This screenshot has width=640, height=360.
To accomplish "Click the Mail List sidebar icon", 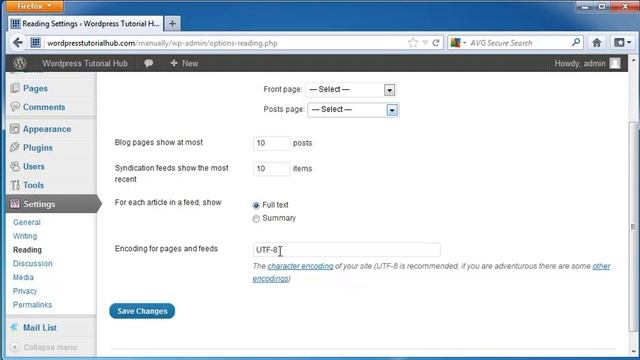I will coord(15,327).
